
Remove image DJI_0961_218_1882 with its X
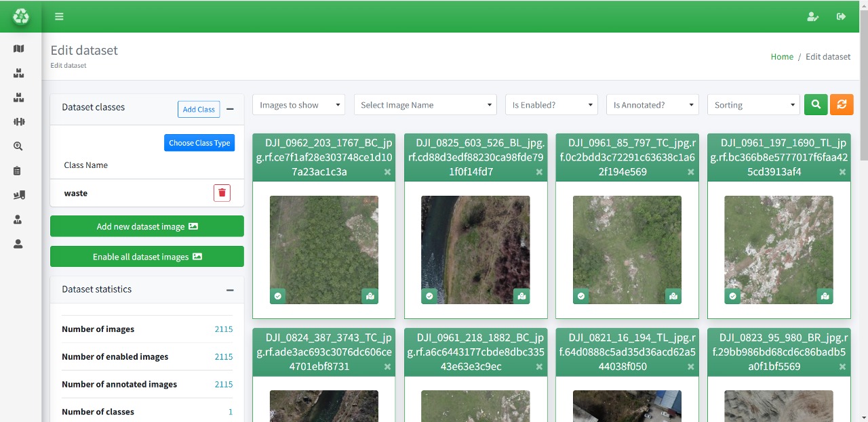tap(539, 366)
